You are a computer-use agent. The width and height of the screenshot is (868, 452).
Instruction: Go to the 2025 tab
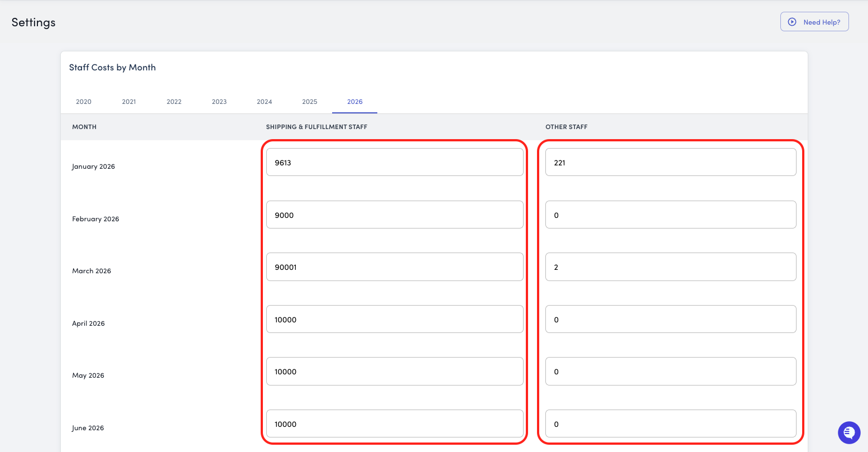[310, 102]
